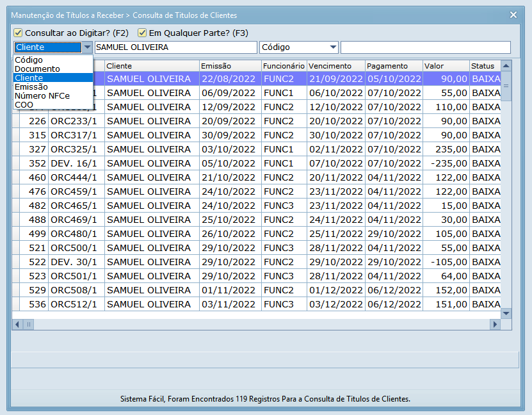Click the horizontal scrollbar left arrow
The width and height of the screenshot is (532, 415).
(x=17, y=325)
